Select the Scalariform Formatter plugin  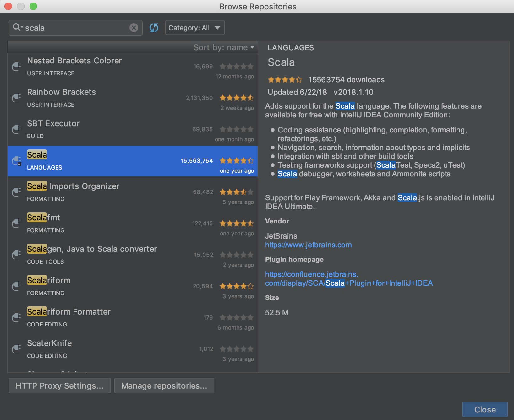132,318
